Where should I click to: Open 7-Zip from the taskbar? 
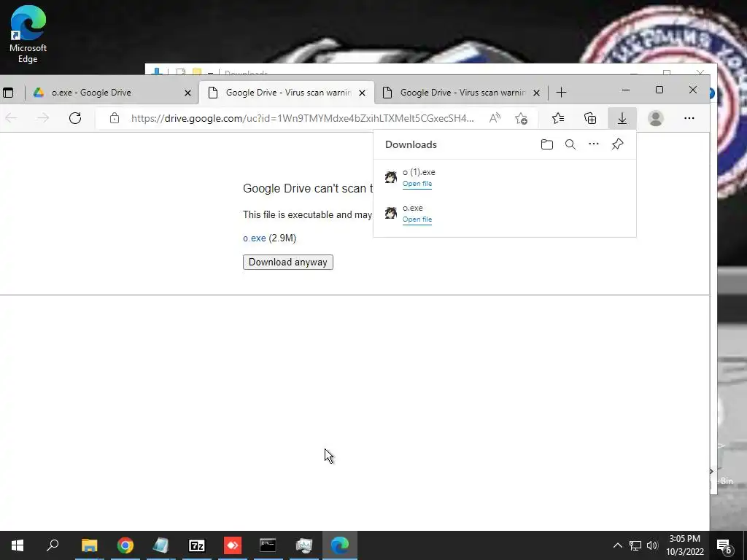pos(197,545)
